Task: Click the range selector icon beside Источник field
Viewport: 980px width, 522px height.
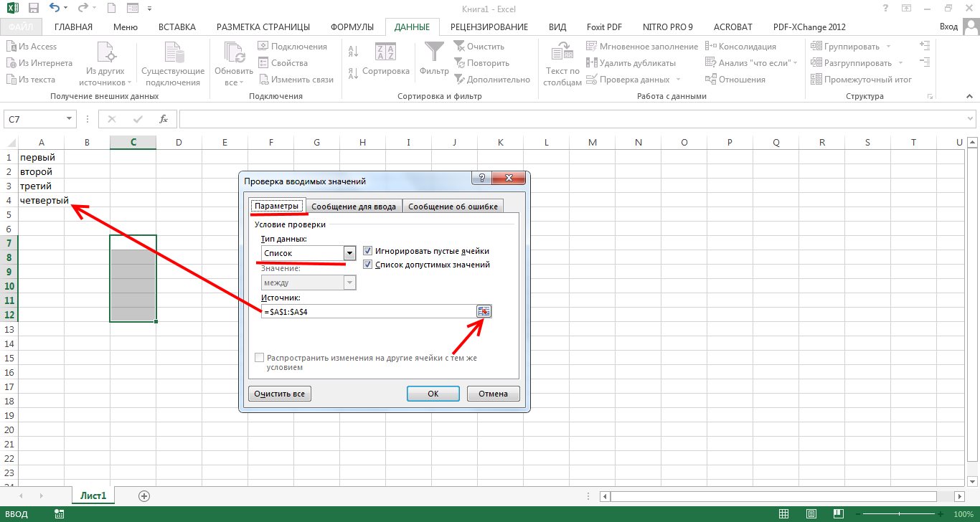Action: pos(484,311)
